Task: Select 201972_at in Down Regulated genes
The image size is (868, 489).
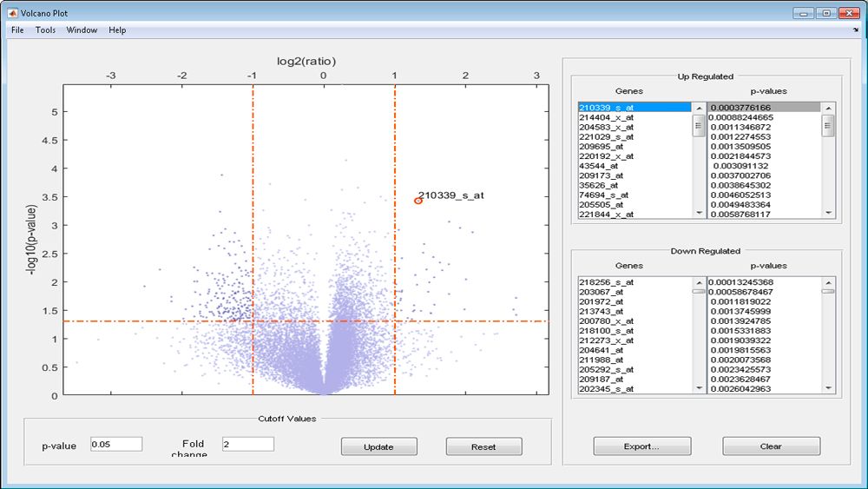Action: 635,301
